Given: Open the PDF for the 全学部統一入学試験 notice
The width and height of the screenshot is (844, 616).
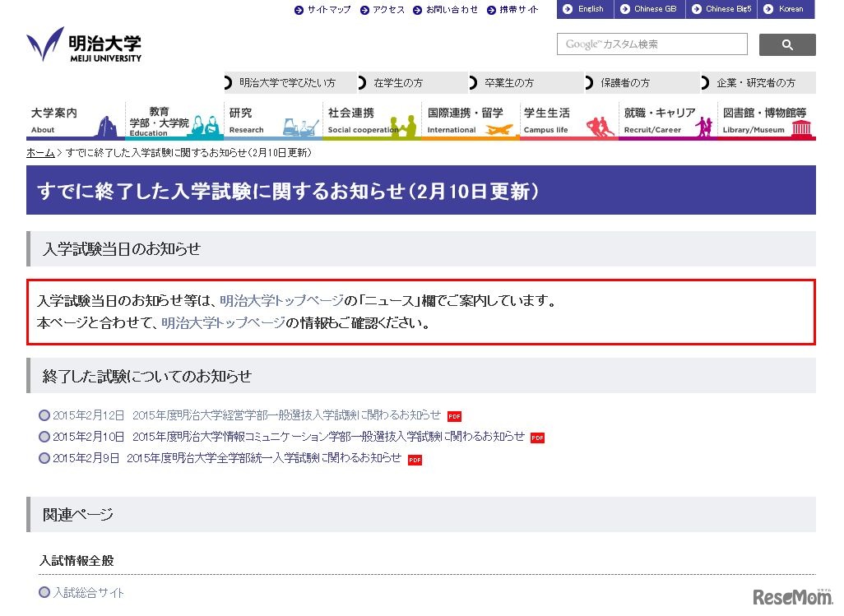Looking at the screenshot, I should (x=415, y=459).
